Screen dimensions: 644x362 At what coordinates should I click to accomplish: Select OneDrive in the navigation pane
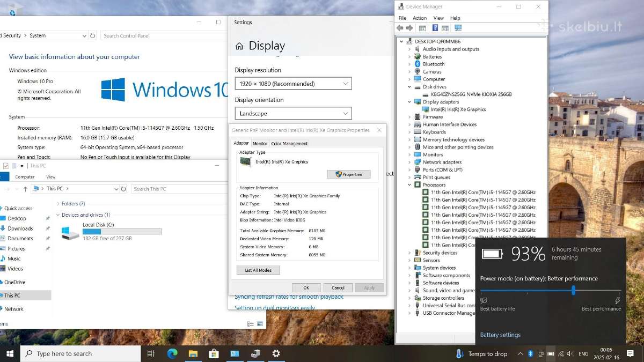click(15, 282)
